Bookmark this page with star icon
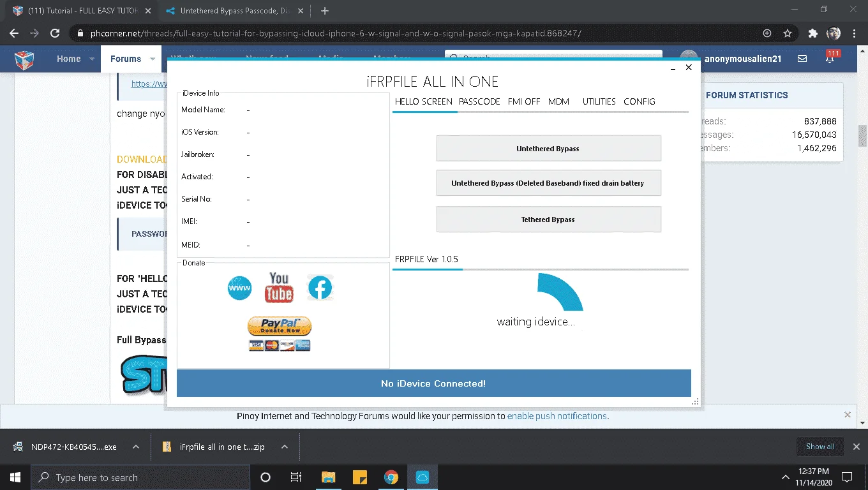This screenshot has height=490, width=868. (x=788, y=33)
